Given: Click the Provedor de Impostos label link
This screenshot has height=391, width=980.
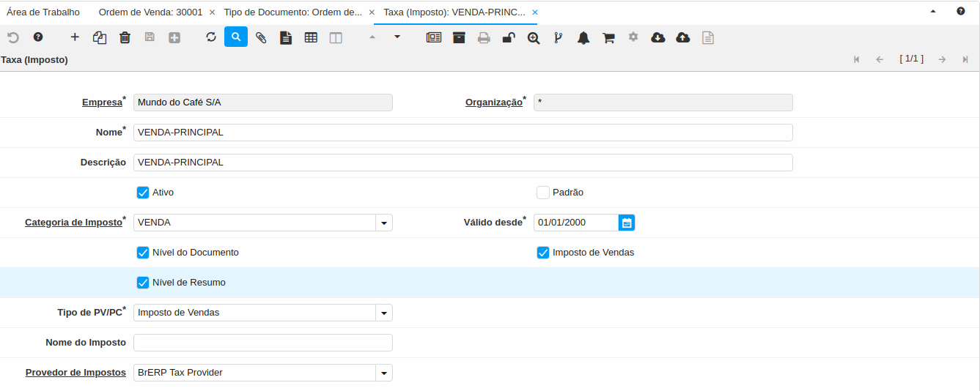Looking at the screenshot, I should 75,373.
